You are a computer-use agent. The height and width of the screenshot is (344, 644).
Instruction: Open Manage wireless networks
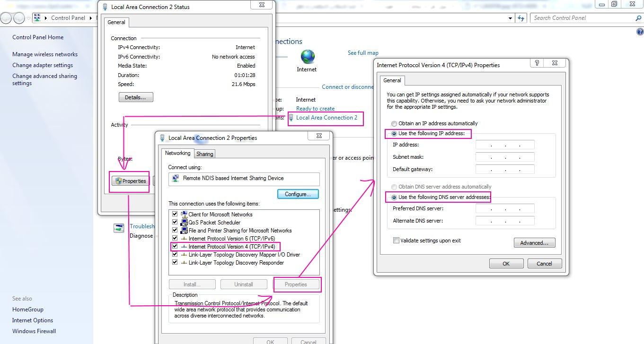point(45,54)
